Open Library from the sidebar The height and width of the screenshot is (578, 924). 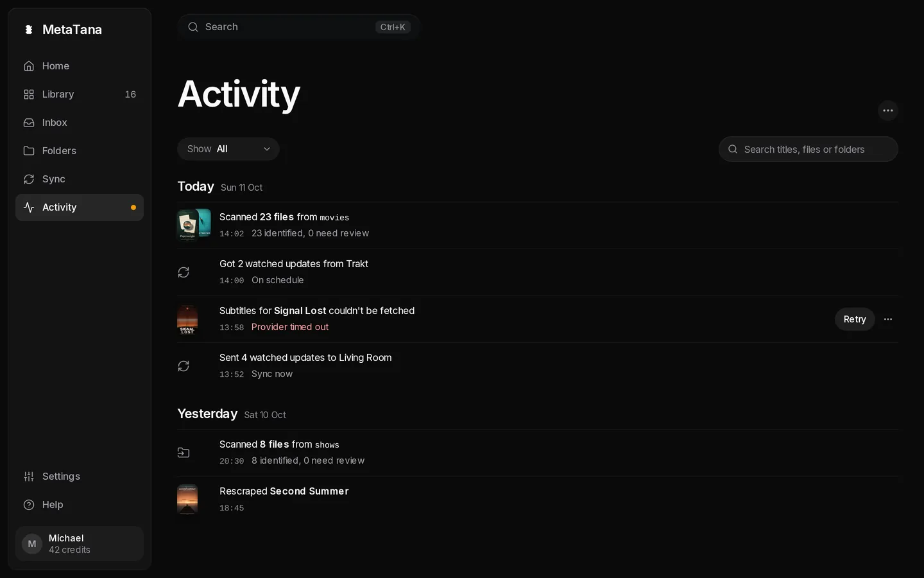click(x=80, y=94)
